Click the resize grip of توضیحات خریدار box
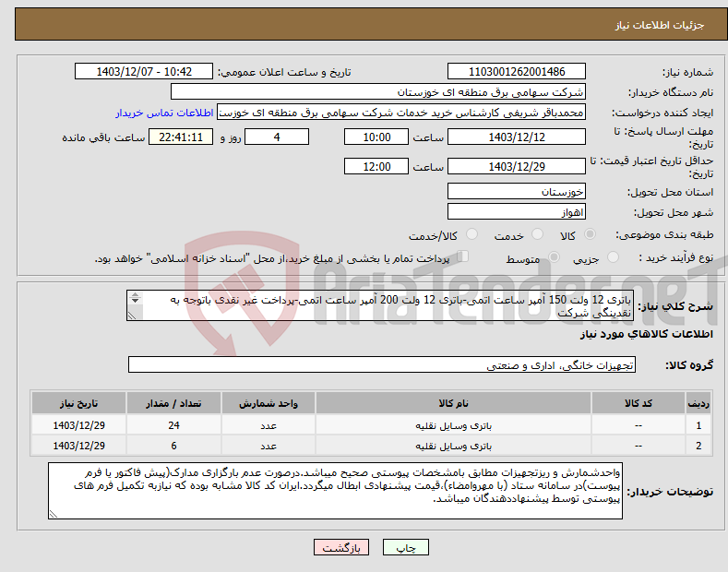Image resolution: width=728 pixels, height=572 pixels. click(x=54, y=514)
